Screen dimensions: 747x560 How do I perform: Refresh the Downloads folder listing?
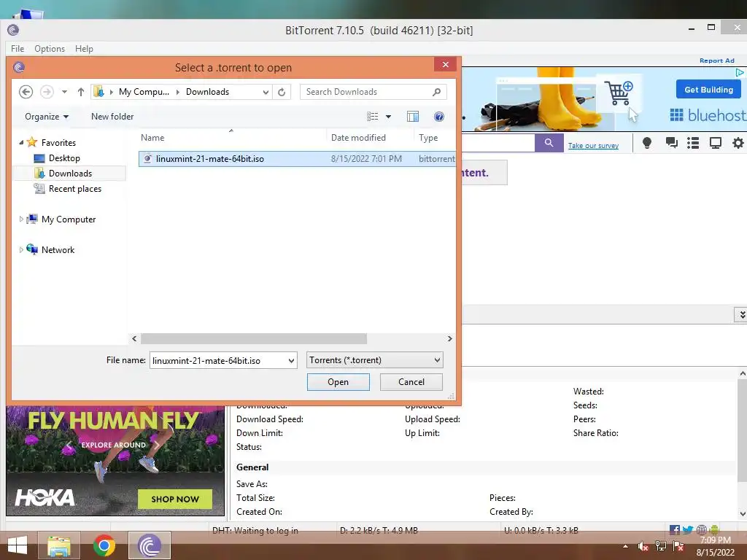click(282, 92)
